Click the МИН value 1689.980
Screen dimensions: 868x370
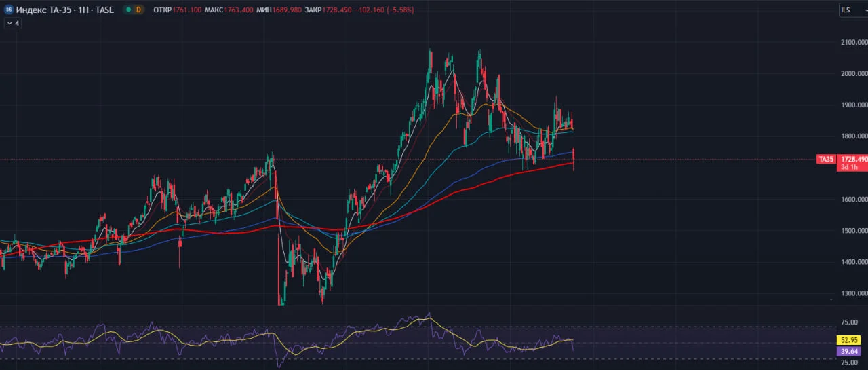(x=287, y=10)
